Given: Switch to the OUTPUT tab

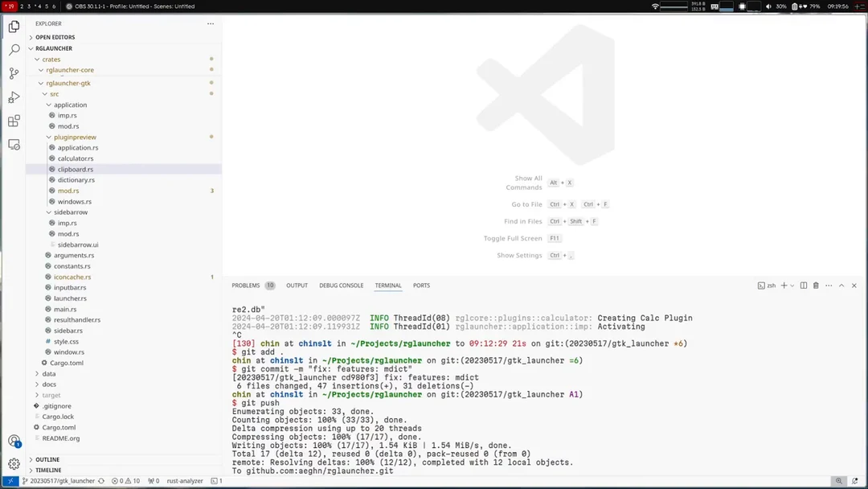Looking at the screenshot, I should 298,285.
